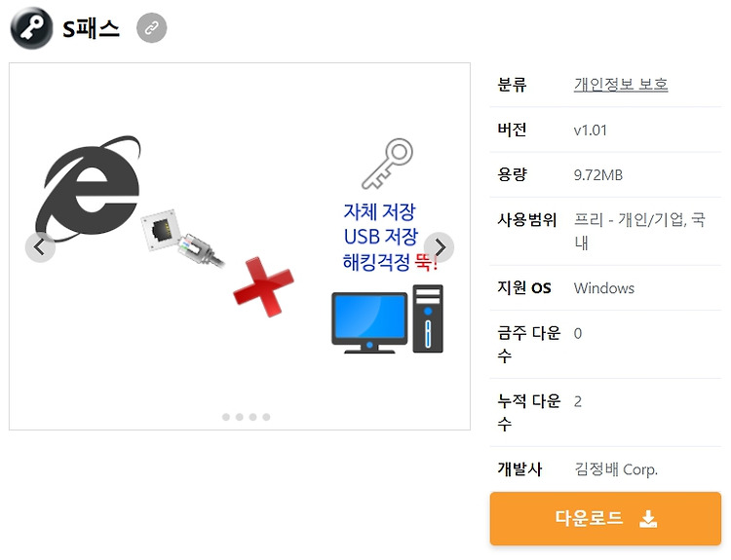This screenshot has height=560, width=731.
Task: Copy link with gray chain icon
Action: tap(151, 28)
